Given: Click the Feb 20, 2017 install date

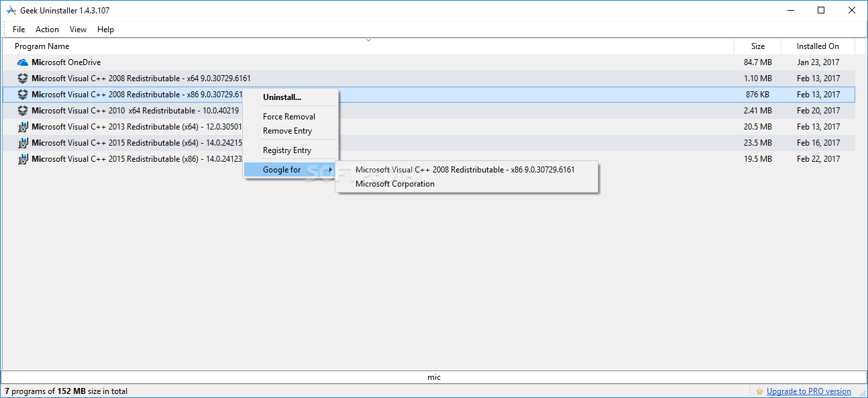Looking at the screenshot, I should click(x=818, y=111).
